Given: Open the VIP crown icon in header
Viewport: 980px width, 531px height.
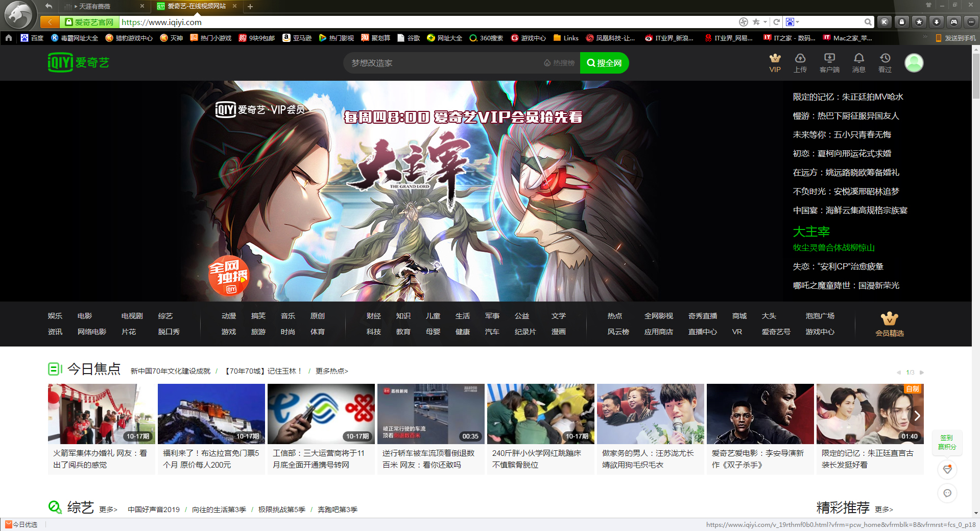Looking at the screenshot, I should tap(775, 58).
